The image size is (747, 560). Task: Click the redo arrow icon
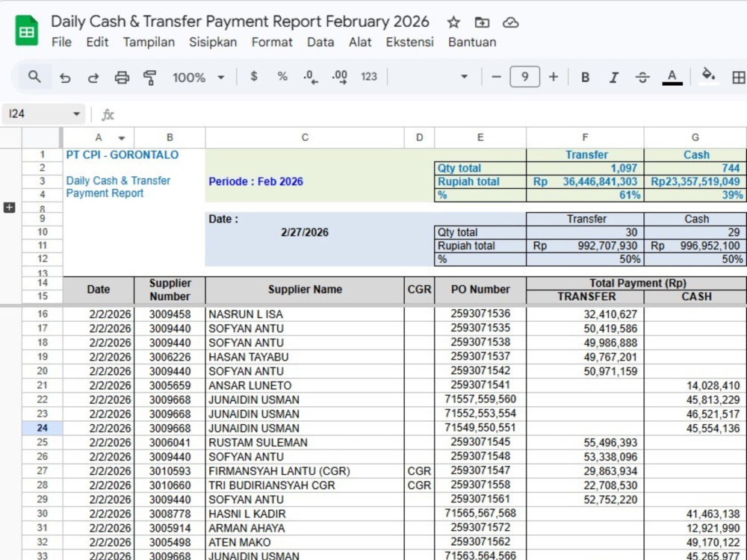[x=93, y=77]
